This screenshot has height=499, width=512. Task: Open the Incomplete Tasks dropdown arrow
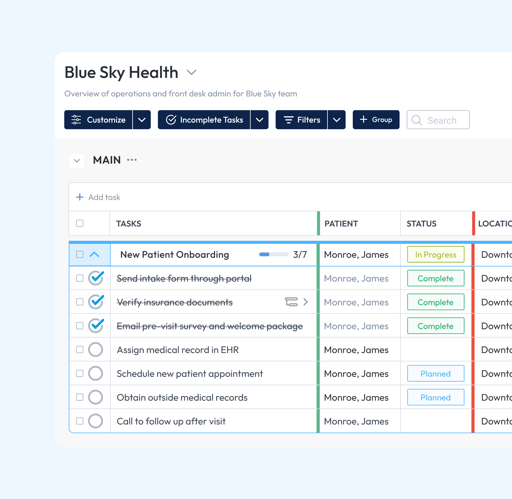tap(260, 120)
